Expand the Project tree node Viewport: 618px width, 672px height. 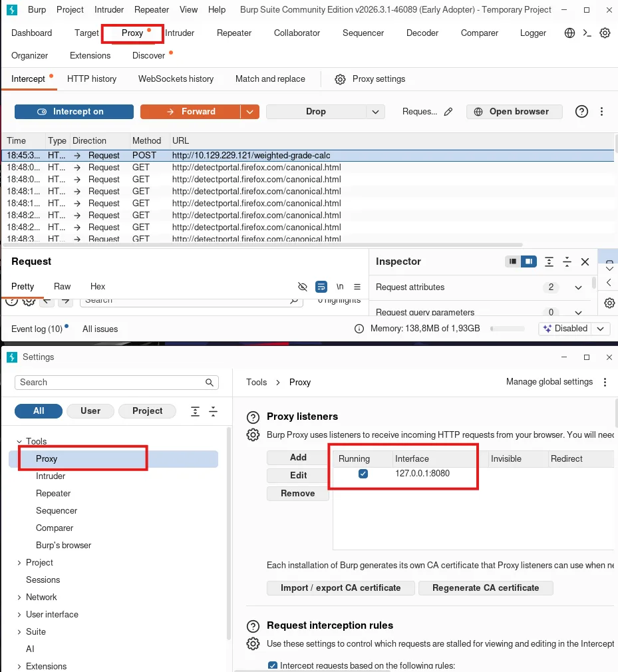pyautogui.click(x=19, y=563)
